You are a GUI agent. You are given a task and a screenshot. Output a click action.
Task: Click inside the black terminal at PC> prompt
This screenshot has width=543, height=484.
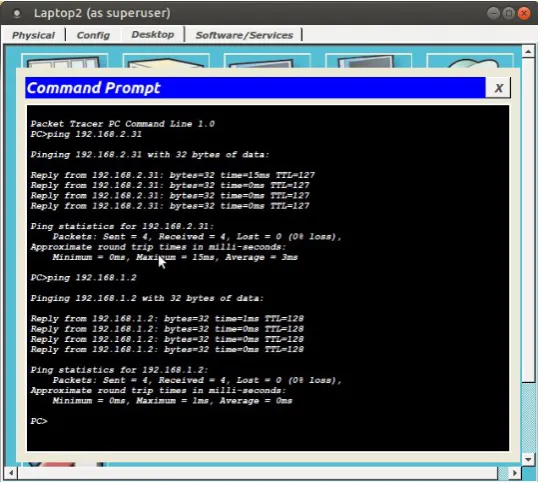(x=39, y=422)
